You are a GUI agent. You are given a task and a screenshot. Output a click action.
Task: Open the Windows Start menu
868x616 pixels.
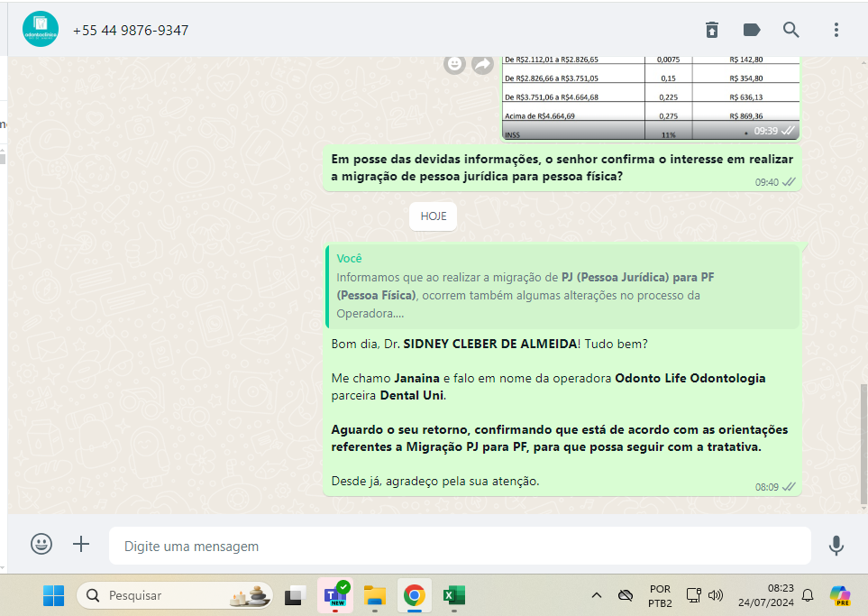[54, 595]
